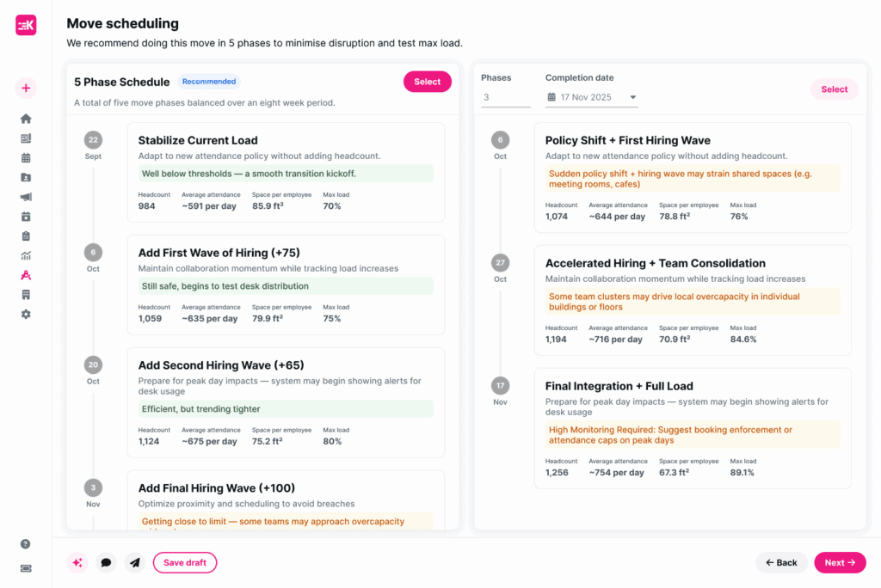Open the settings gear icon
This screenshot has height=588, width=881.
(26, 315)
